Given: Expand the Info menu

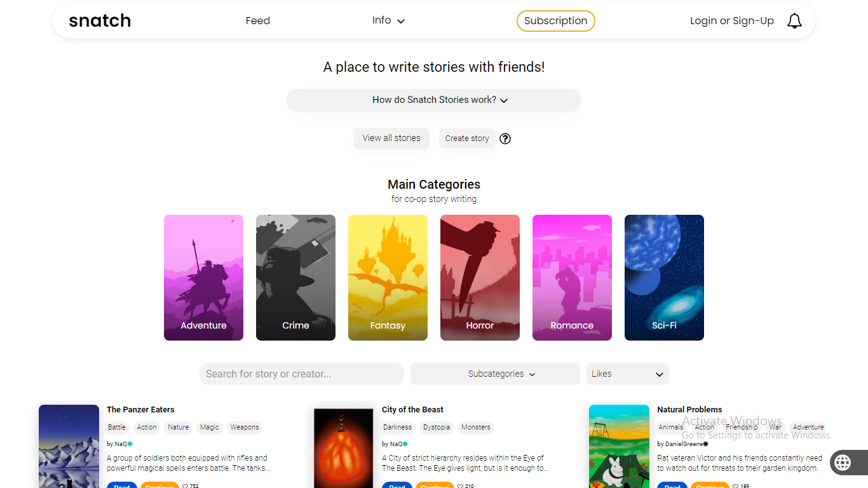Looking at the screenshot, I should (388, 20).
